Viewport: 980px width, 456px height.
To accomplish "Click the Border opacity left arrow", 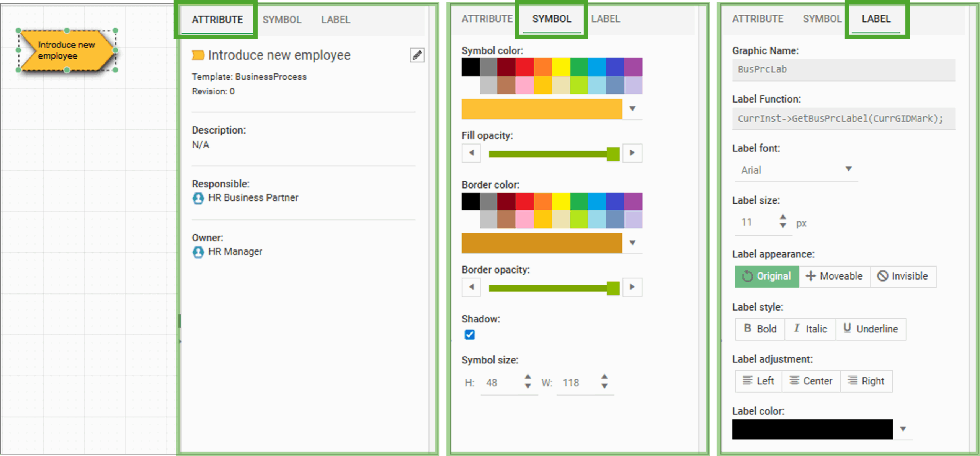I will [471, 287].
